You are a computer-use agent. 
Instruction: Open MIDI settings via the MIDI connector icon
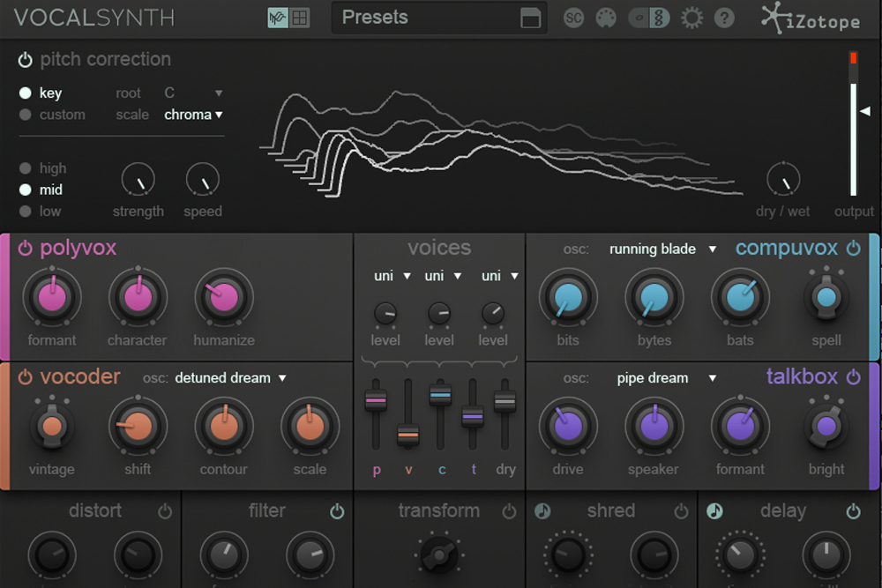[x=605, y=18]
